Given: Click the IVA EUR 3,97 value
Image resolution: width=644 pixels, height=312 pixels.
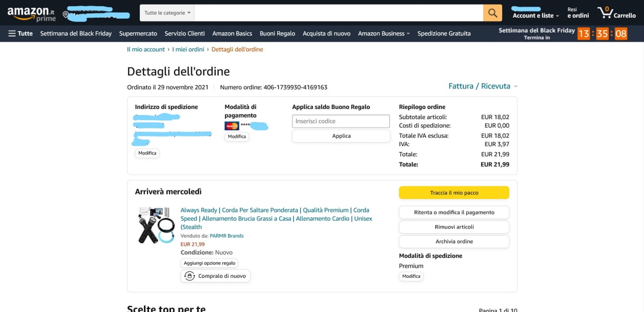Looking at the screenshot, I should click(x=497, y=144).
